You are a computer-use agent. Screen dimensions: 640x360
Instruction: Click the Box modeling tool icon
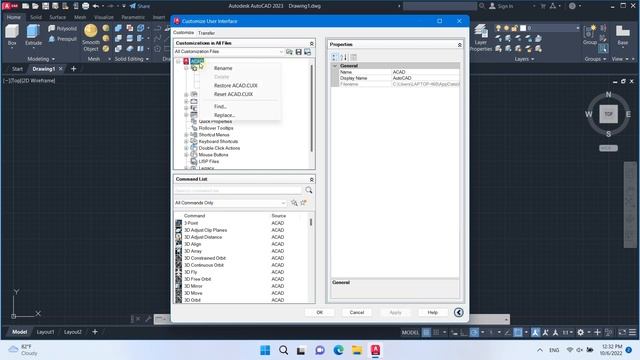click(x=12, y=31)
